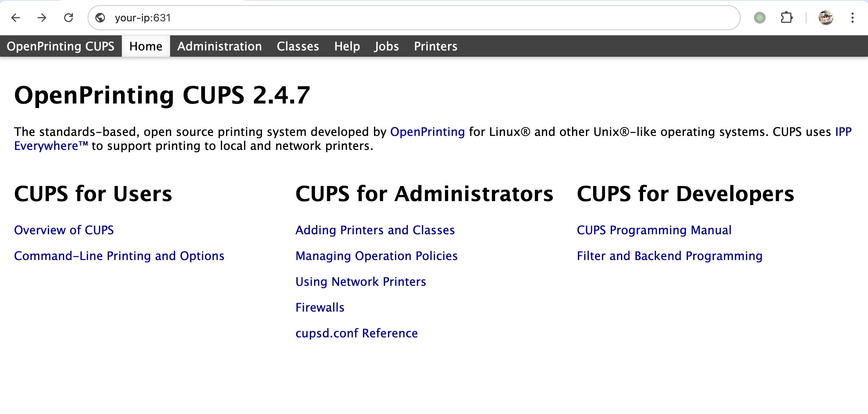Click the site info globe icon
This screenshot has width=868, height=414.
(100, 18)
